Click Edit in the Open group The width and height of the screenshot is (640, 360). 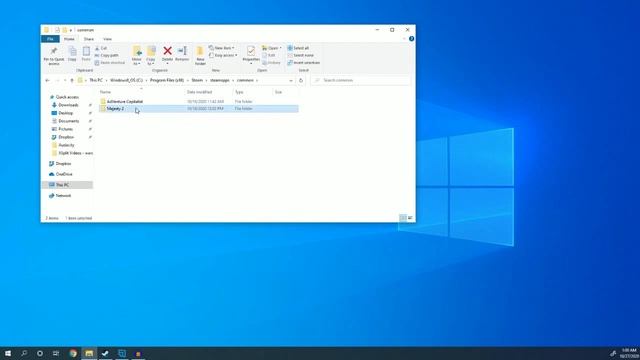click(x=269, y=55)
